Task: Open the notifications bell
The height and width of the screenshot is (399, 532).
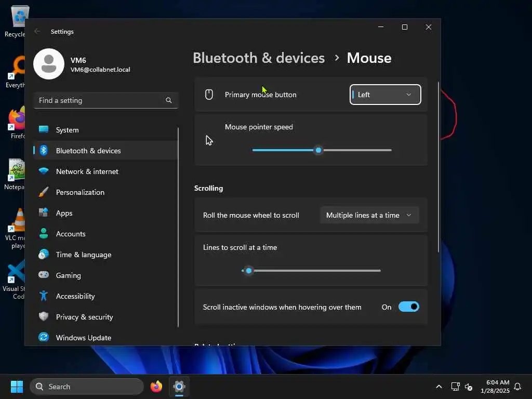Action: point(517,387)
